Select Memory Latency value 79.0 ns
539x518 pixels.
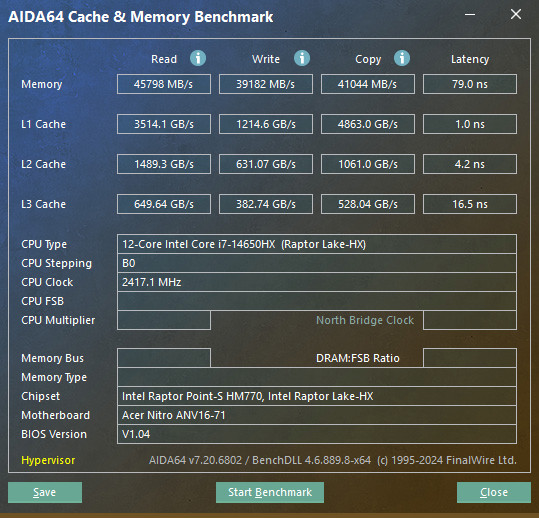470,84
